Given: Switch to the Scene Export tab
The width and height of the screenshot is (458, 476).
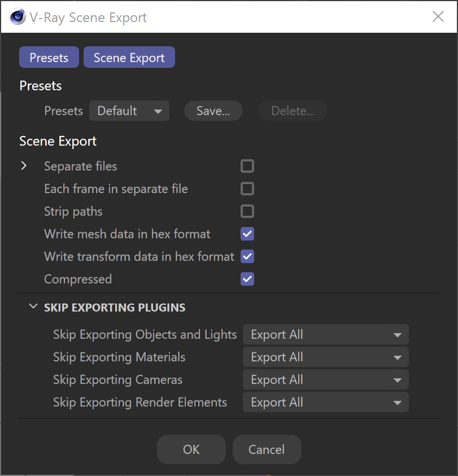Looking at the screenshot, I should (x=129, y=58).
